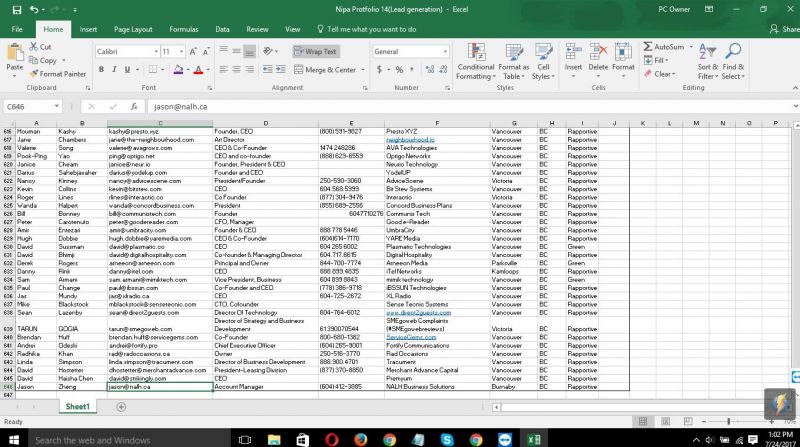Open the ServiceGems.com hyperlink

pyautogui.click(x=411, y=337)
